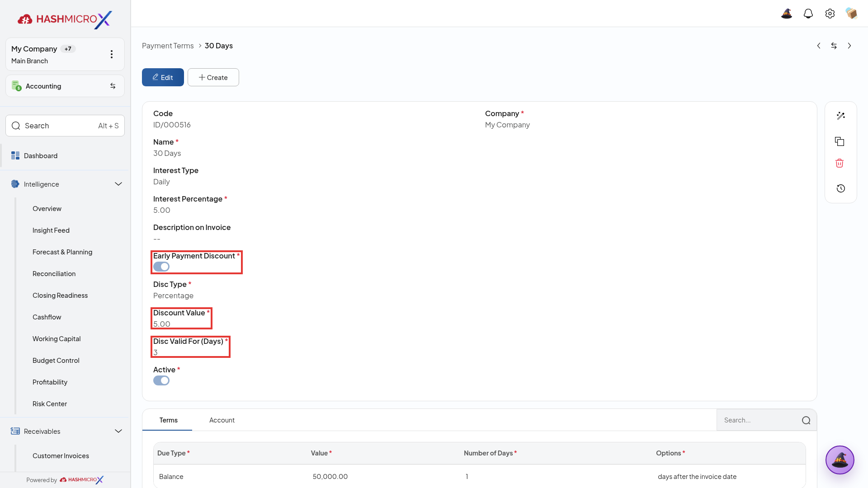This screenshot has width=868, height=488.
Task: Toggle the Early Payment Discount switch
Action: point(161,267)
